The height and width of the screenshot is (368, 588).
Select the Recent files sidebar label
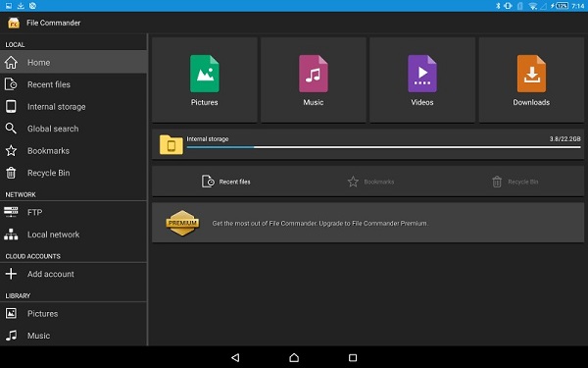[x=49, y=84]
